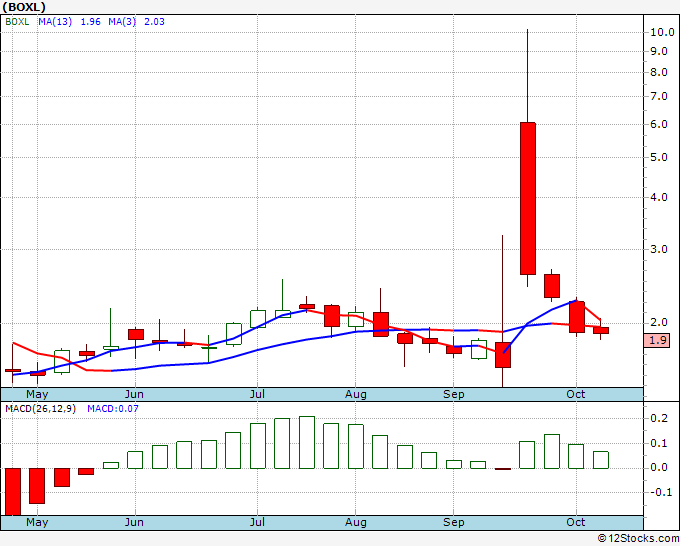
Task: Click Jun on the MACD panel date axis
Action: [134, 522]
